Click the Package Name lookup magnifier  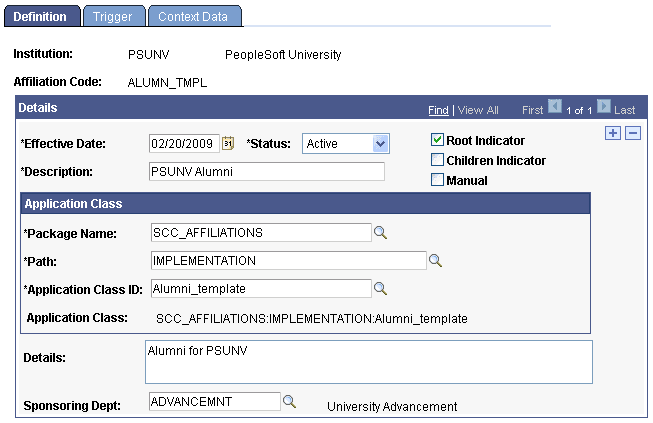[x=380, y=233]
